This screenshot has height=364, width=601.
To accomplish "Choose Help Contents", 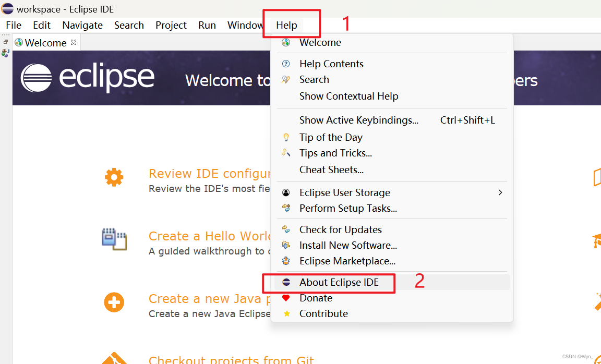I will [x=392, y=64].
